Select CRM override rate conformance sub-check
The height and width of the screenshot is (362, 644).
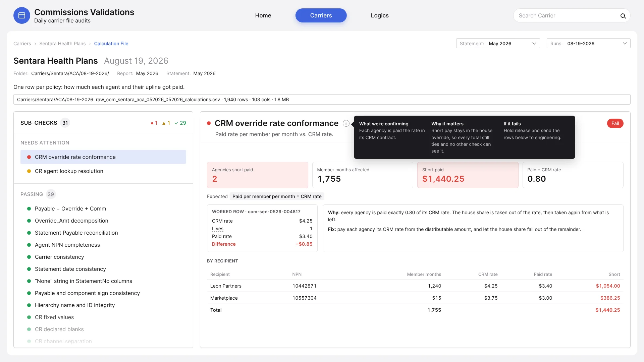pos(103,157)
